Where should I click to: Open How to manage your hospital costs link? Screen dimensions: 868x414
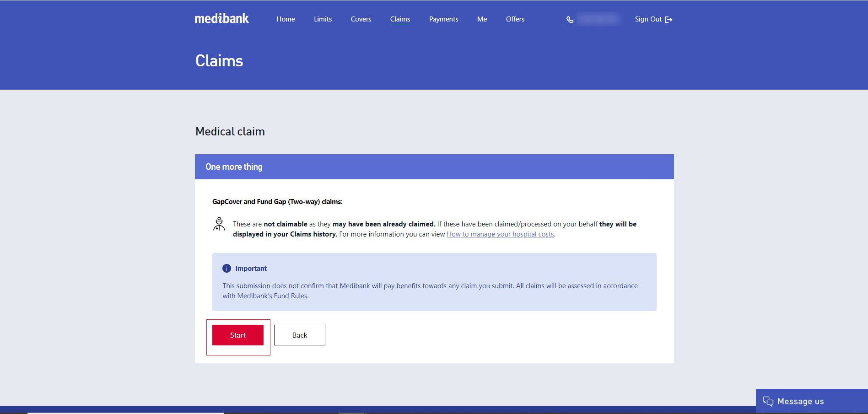(500, 234)
